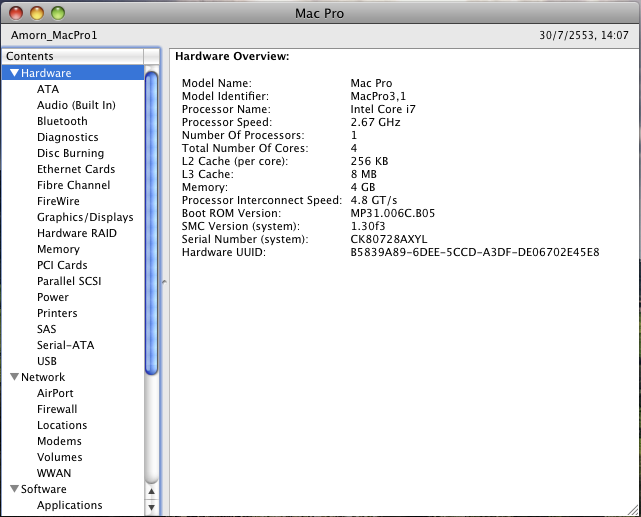This screenshot has height=517, width=641.
Task: Select Locations under Network
Action: pyautogui.click(x=62, y=425)
